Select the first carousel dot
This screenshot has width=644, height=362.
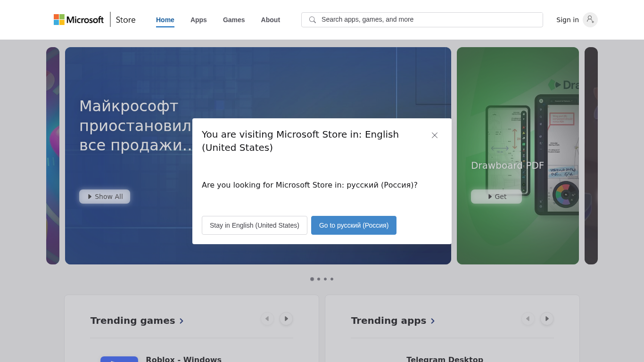point(312,279)
